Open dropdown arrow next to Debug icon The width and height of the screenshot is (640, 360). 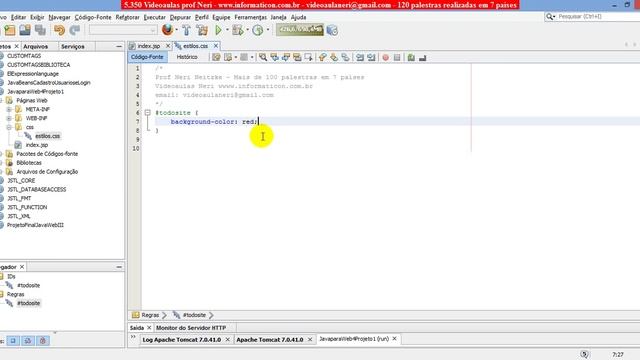(247, 30)
